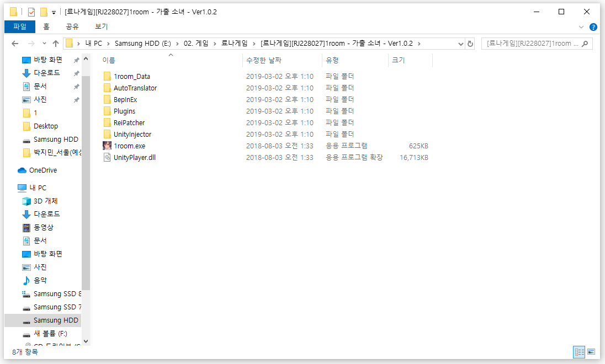
Task: Click navigation pane scrollbar up arrow
Action: tap(86, 58)
